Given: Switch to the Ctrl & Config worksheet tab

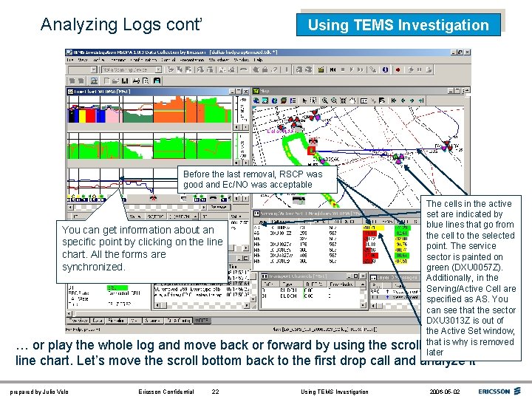Looking at the screenshot, I should click(179, 320).
